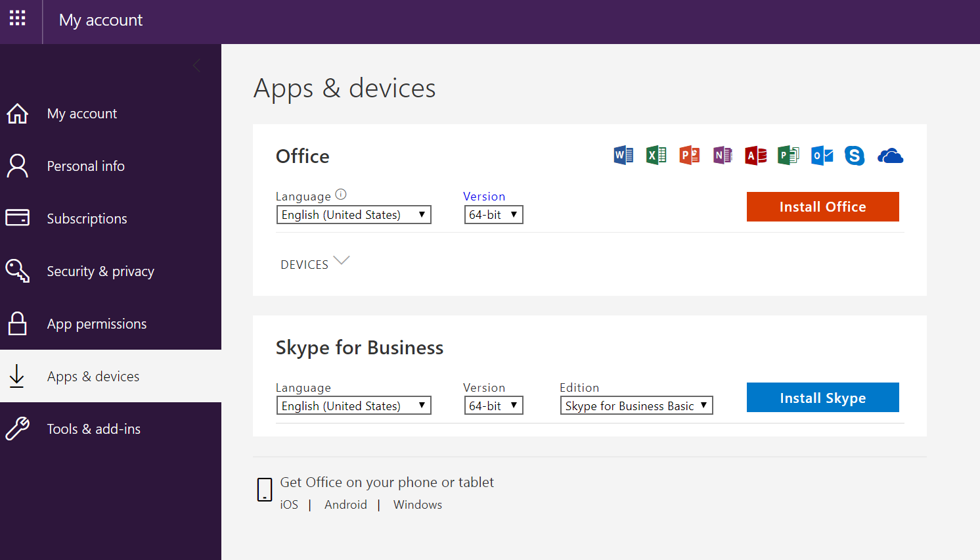Open Tools & add-ins in sidebar
980x560 pixels.
tap(110, 429)
